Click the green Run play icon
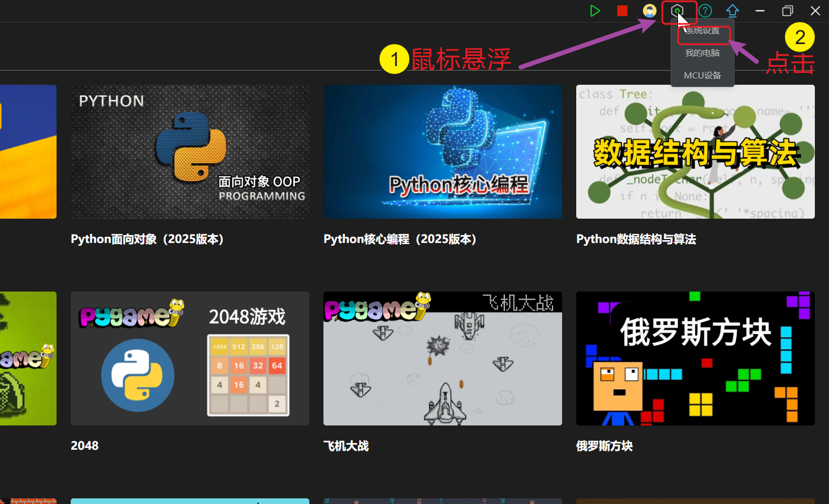 (x=594, y=11)
